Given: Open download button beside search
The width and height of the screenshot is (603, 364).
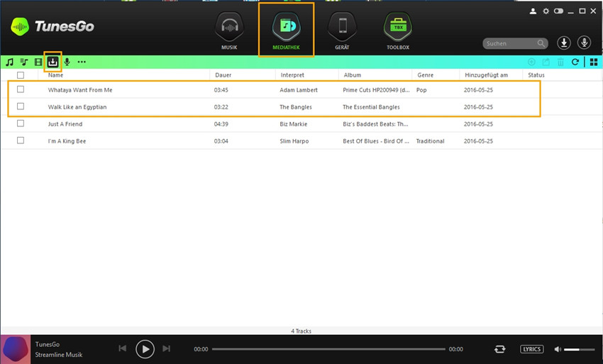Looking at the screenshot, I should click(x=564, y=43).
